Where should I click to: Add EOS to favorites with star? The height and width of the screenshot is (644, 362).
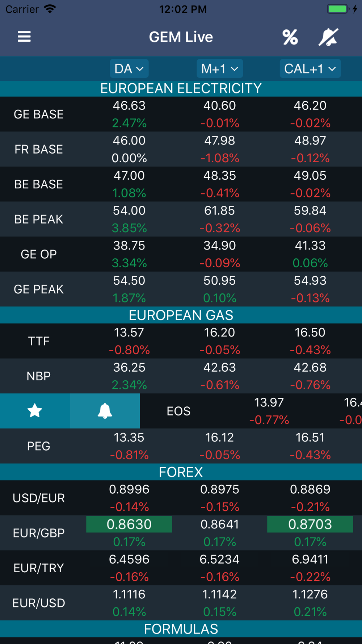[x=35, y=411]
